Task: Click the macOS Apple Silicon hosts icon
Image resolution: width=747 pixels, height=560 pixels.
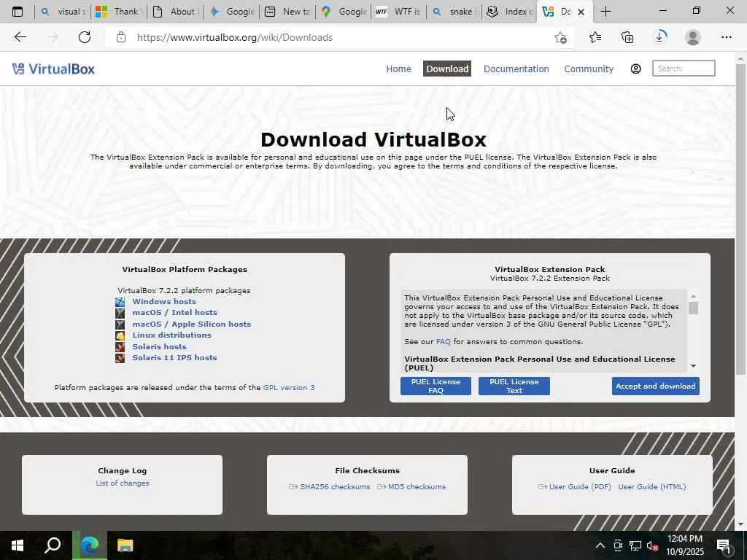Action: tap(120, 324)
